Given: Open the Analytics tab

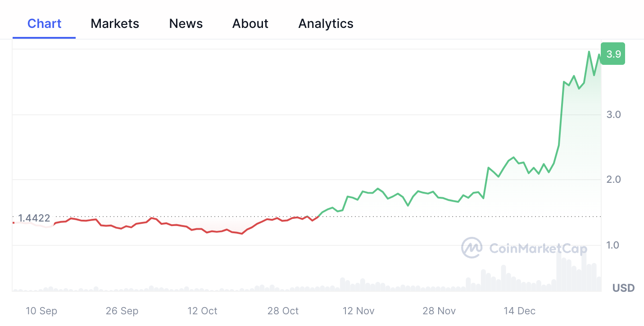Looking at the screenshot, I should click(326, 23).
